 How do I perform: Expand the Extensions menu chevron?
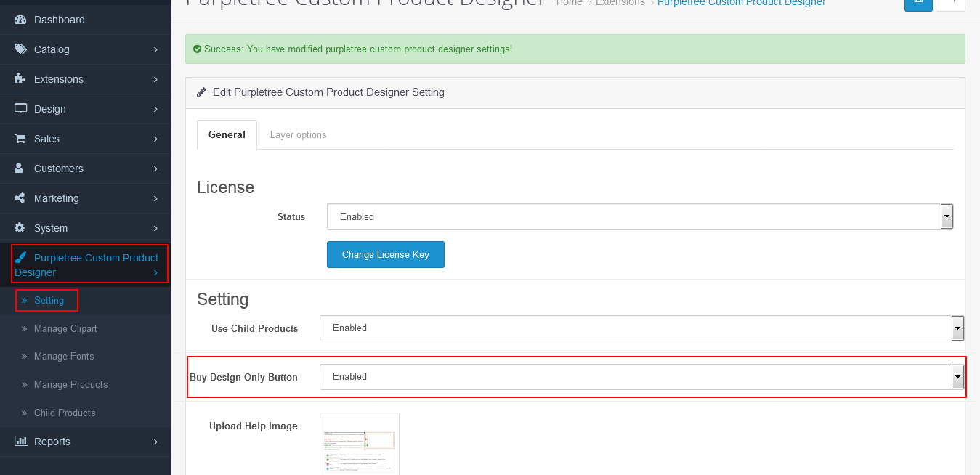(155, 79)
